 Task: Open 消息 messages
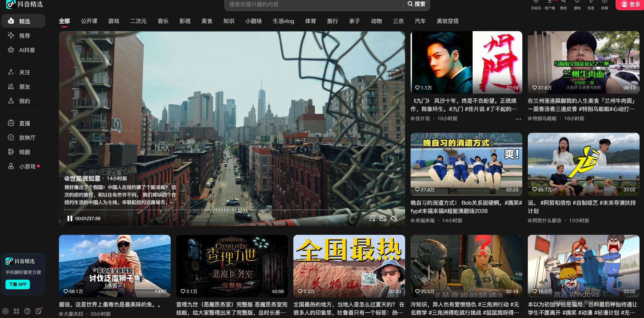[x=591, y=5]
